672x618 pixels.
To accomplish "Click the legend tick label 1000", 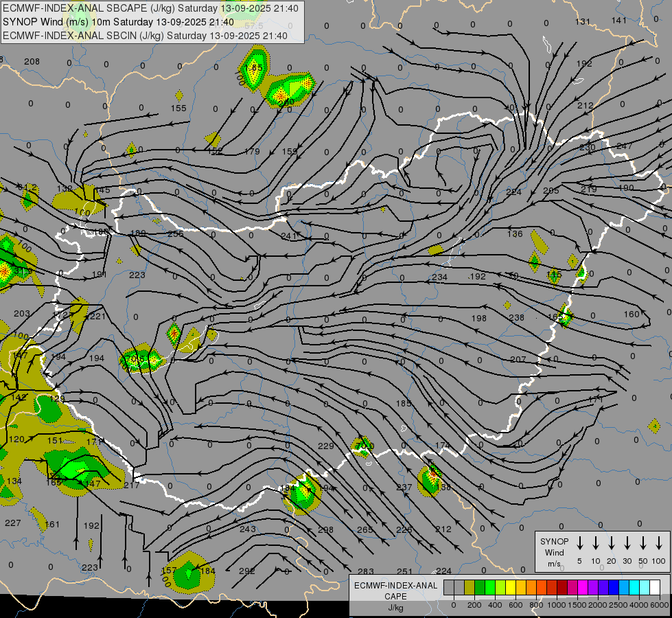I will pyautogui.click(x=556, y=605).
